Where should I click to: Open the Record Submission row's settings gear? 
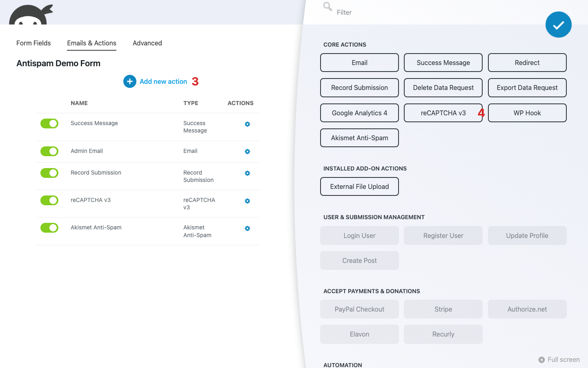[247, 173]
